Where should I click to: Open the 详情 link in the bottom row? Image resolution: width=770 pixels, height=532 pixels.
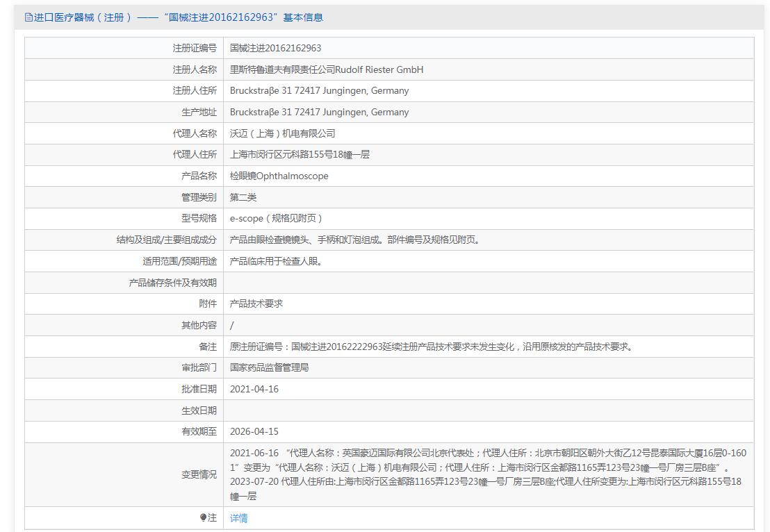(x=238, y=518)
